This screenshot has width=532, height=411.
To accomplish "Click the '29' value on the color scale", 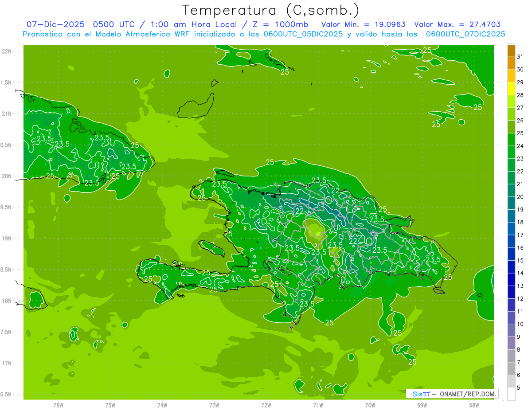I will point(520,82).
